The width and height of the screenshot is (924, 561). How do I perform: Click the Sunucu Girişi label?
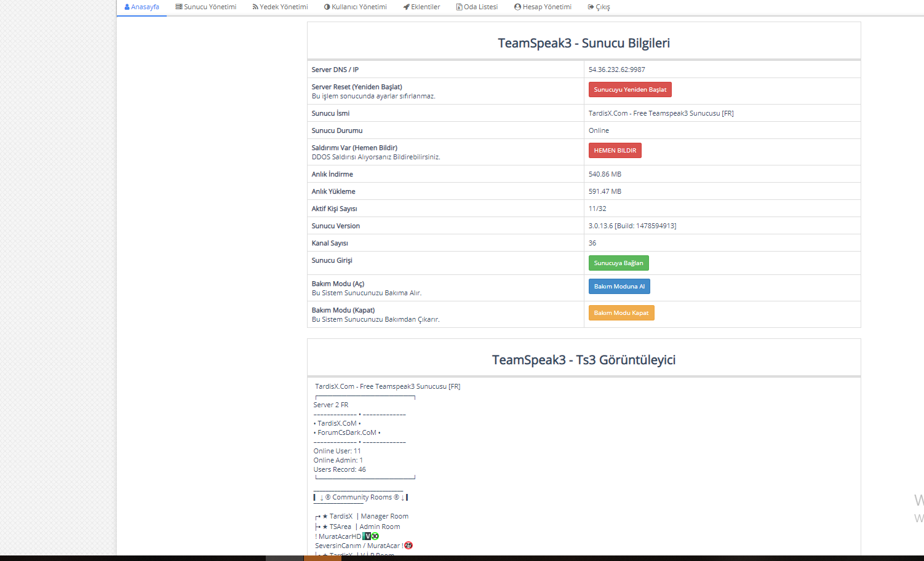click(x=332, y=260)
